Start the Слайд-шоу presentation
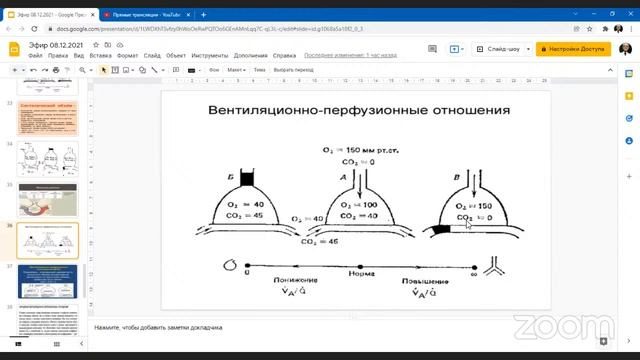 tap(499, 49)
